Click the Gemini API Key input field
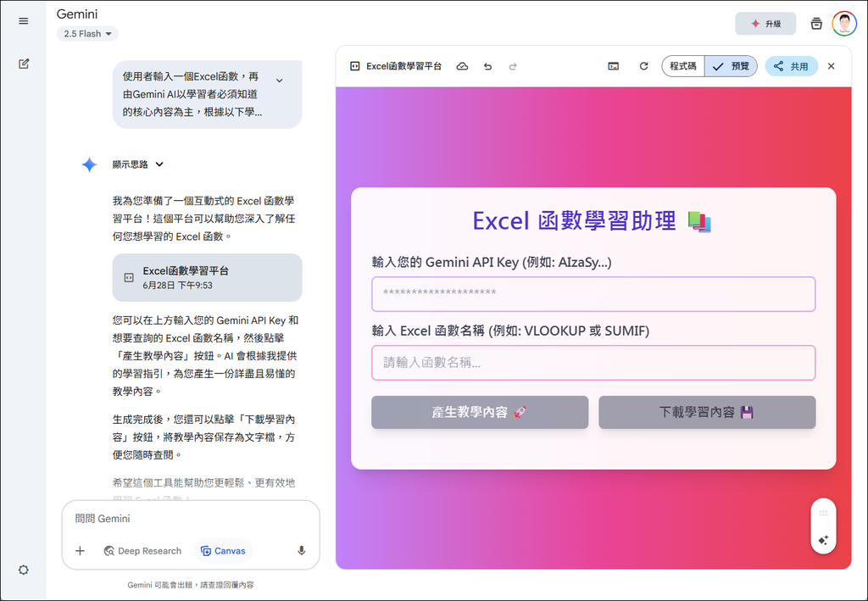 [x=593, y=294]
